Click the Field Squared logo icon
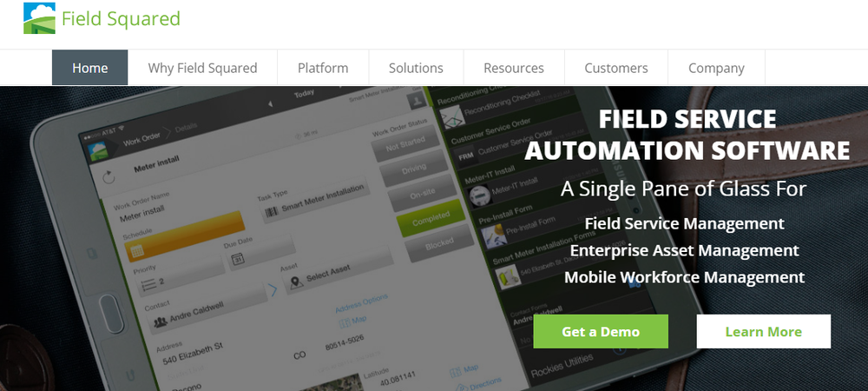Image resolution: width=868 pixels, height=391 pixels. [39, 18]
